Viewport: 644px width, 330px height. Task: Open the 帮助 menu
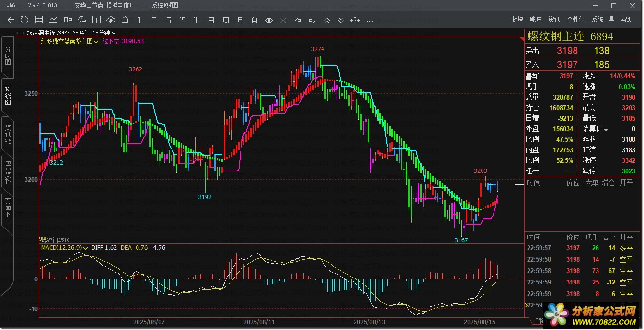(x=627, y=20)
